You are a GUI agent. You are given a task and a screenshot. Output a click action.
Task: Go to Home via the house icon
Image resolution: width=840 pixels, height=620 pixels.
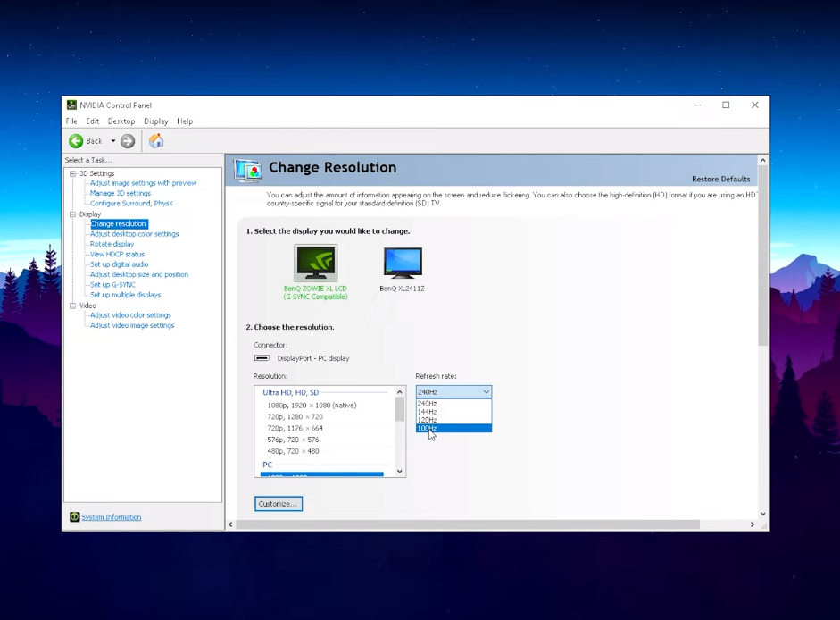pos(156,141)
